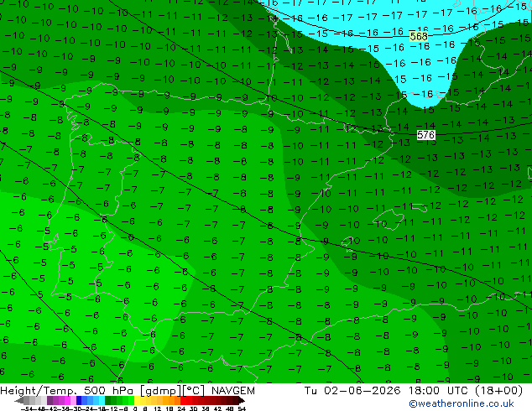Click the 576 height contour label

425,135
